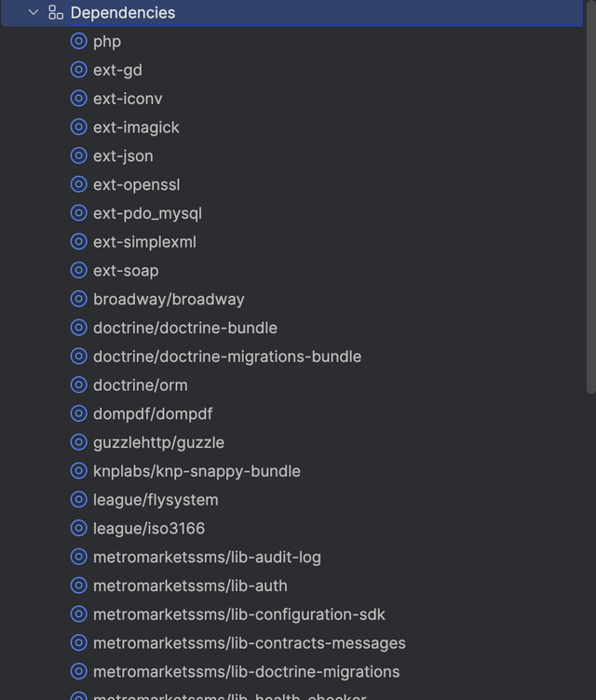Select doctrine/doctrine-migrations-bundle package
Image resolution: width=596 pixels, height=700 pixels.
(x=226, y=357)
